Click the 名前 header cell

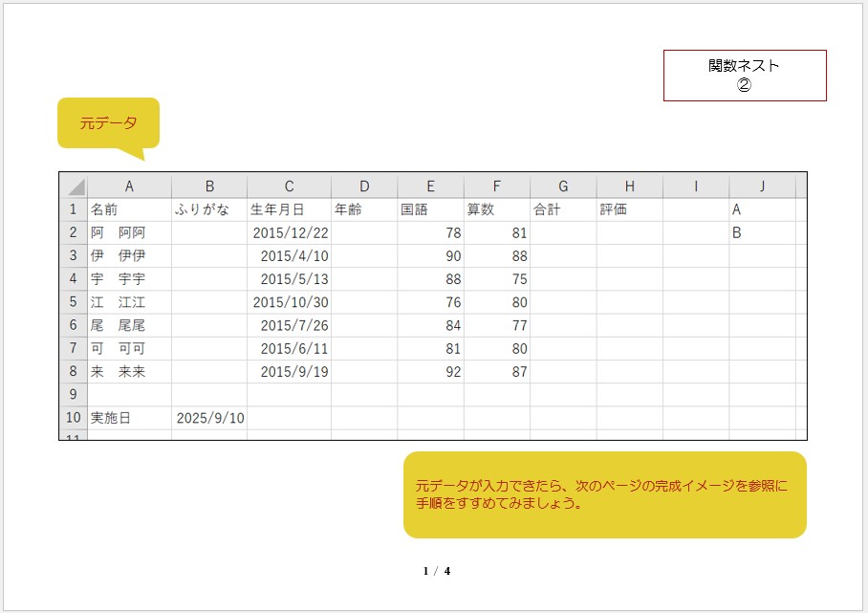[x=129, y=209]
